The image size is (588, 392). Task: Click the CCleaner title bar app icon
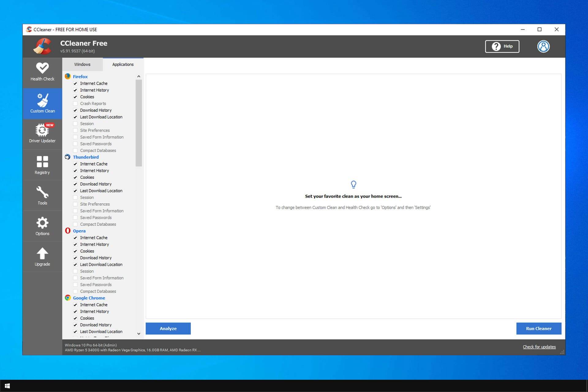[x=29, y=29]
